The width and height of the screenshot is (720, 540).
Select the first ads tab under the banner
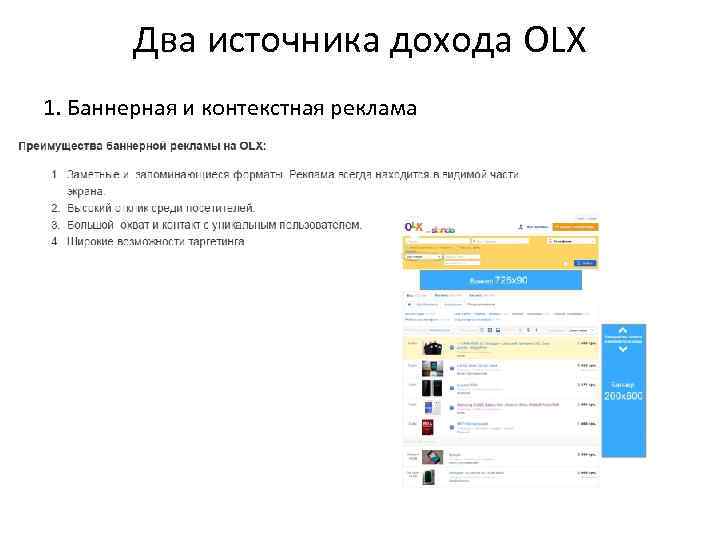pyautogui.click(x=416, y=295)
